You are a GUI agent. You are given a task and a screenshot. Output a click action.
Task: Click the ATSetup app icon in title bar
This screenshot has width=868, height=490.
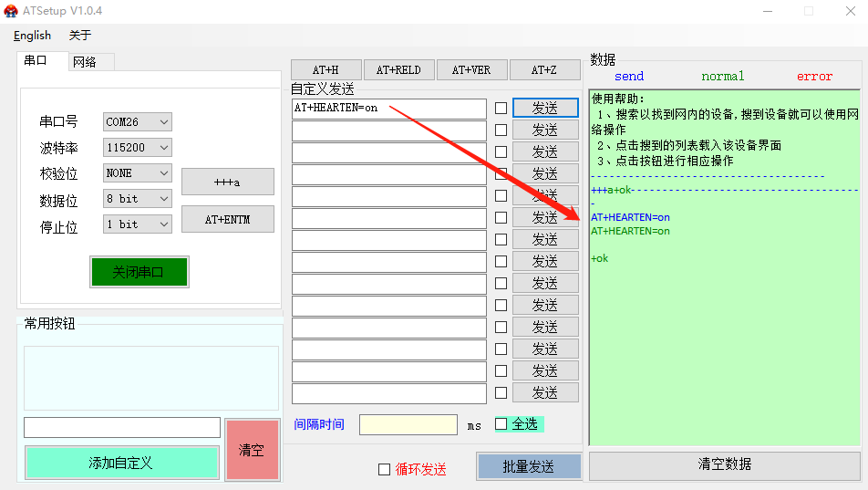point(11,11)
